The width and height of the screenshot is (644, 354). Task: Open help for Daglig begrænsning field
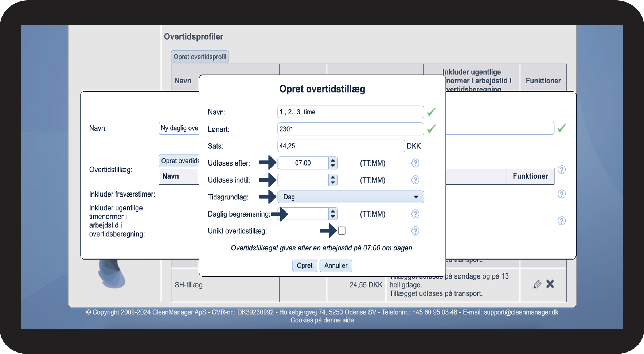pyautogui.click(x=415, y=214)
